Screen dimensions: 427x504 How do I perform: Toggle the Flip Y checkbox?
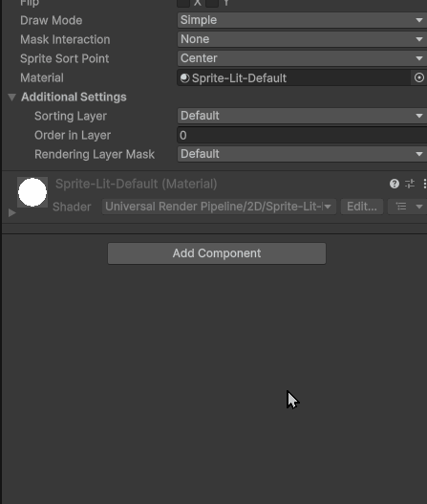coord(212,3)
